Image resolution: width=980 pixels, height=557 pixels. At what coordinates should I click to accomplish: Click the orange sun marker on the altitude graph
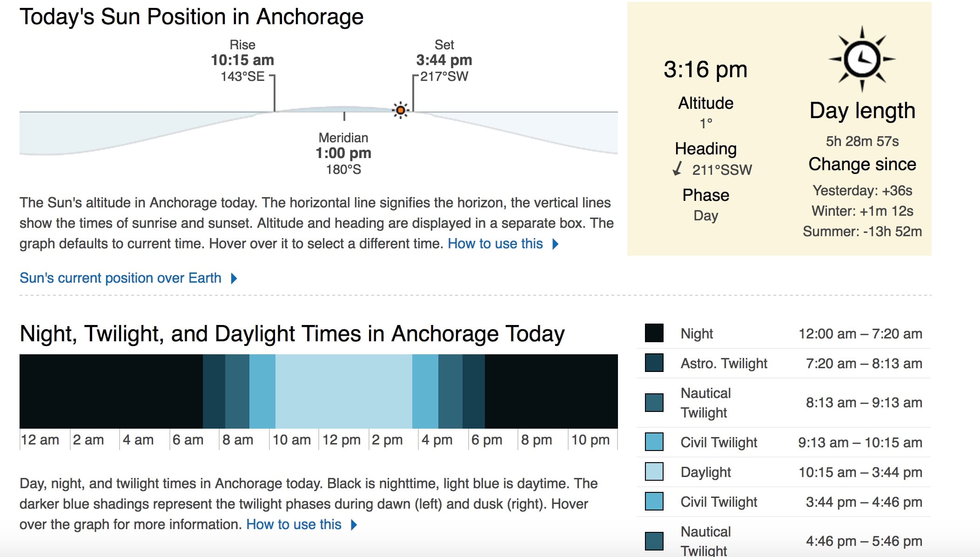tap(400, 110)
